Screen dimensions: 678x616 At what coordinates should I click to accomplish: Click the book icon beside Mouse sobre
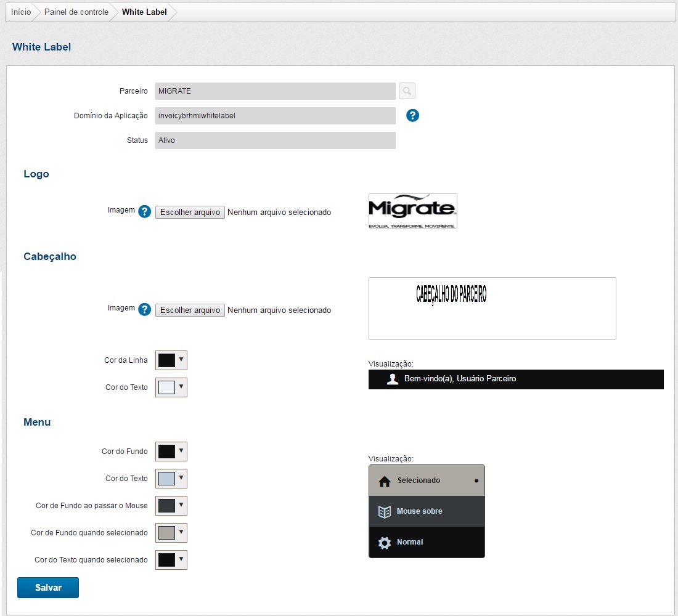tap(385, 512)
